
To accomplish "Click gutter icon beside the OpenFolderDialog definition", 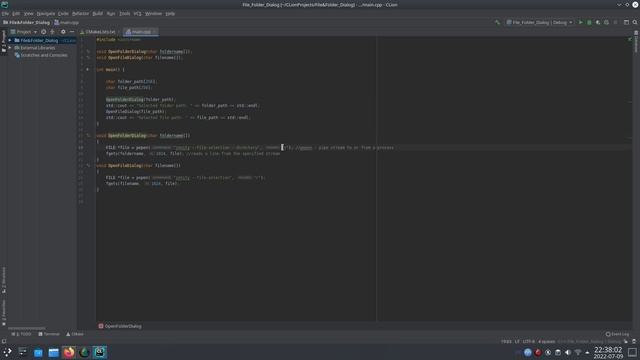I will point(88,136).
